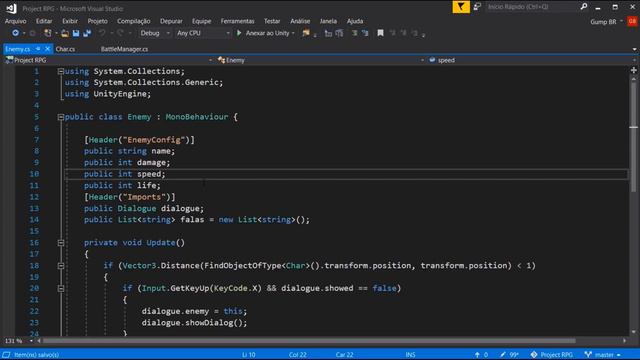Open the Arquivo menu
This screenshot has height=360, width=640.
[x=16, y=21]
